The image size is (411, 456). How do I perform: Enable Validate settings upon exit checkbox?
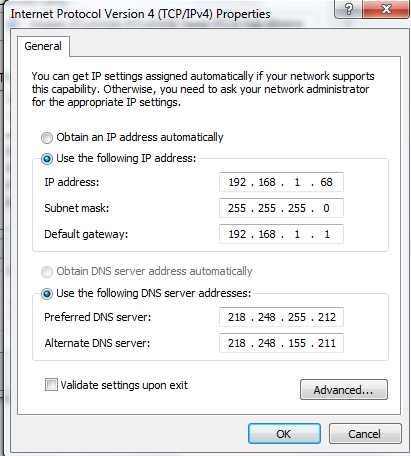(51, 385)
